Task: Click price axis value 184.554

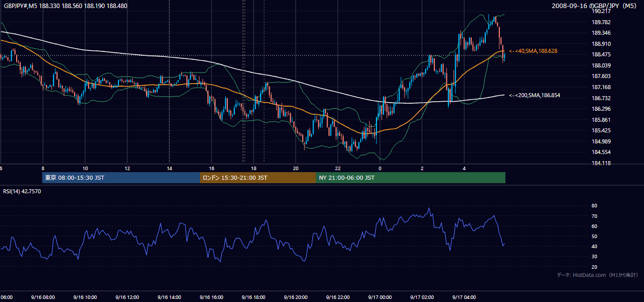Action: [601, 153]
